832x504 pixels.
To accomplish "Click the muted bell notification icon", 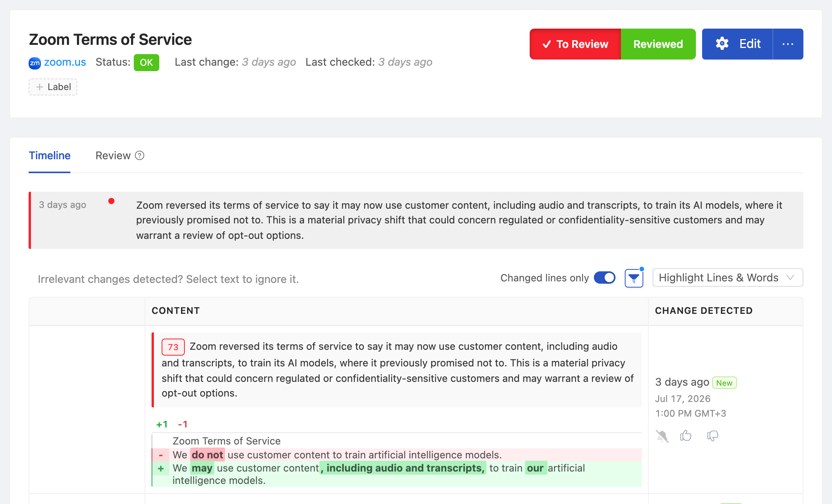I will coord(662,436).
